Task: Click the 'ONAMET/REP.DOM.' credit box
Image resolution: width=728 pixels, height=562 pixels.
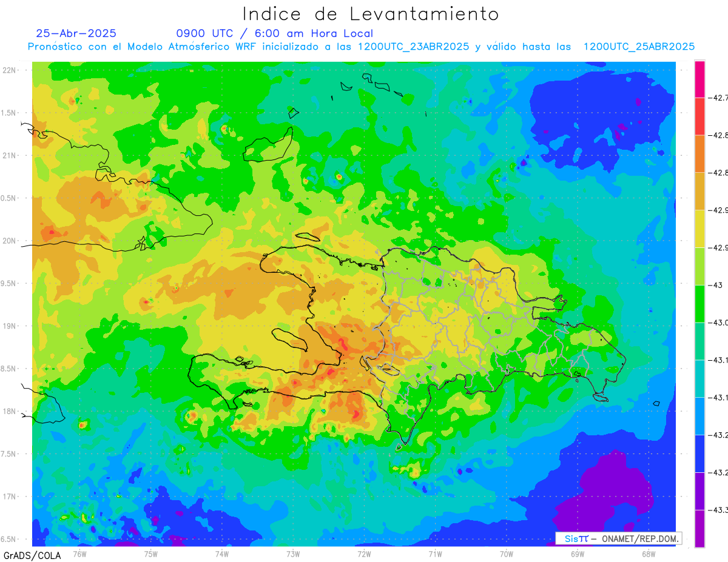Action: point(618,538)
